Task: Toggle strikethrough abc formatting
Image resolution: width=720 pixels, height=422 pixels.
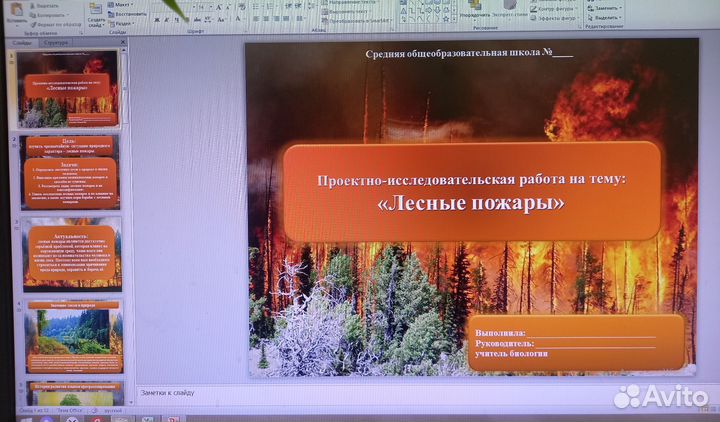Action: tap(197, 20)
